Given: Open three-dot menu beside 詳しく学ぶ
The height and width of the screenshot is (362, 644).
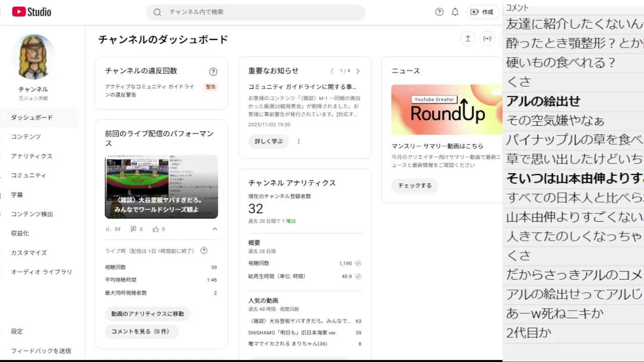Looking at the screenshot, I should click(x=298, y=141).
